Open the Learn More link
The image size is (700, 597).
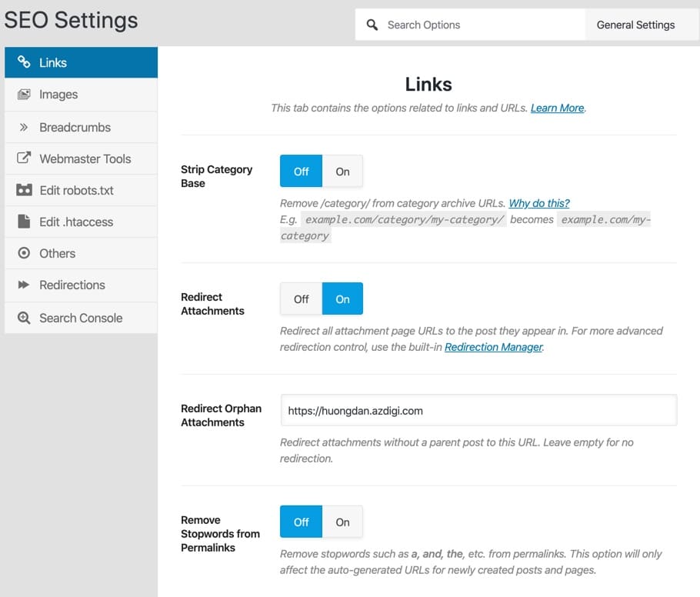557,108
